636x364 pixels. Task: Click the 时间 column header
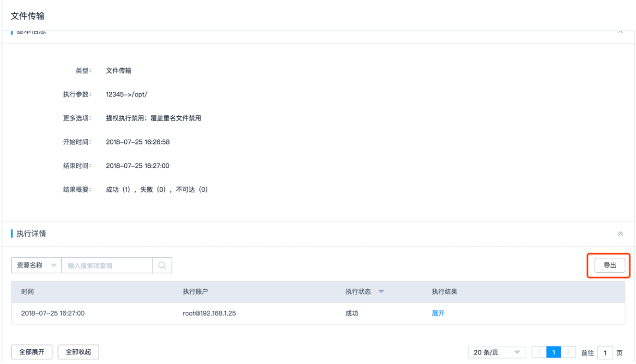[27, 292]
